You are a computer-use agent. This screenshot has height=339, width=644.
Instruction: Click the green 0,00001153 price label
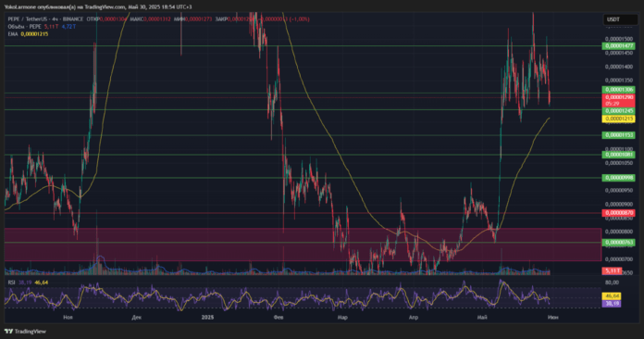pos(618,135)
